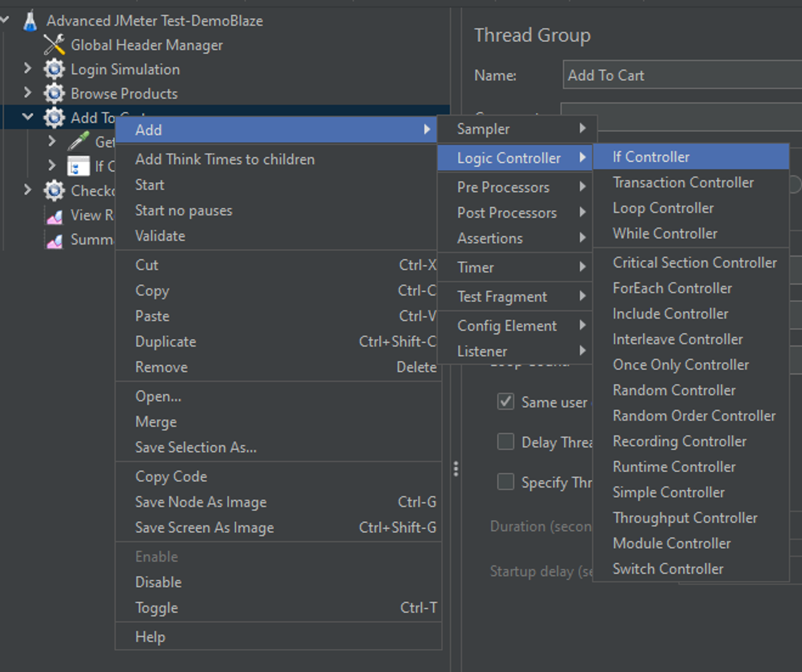Click the Add To Cart gear icon
Viewport: 802px width, 672px height.
[x=54, y=117]
